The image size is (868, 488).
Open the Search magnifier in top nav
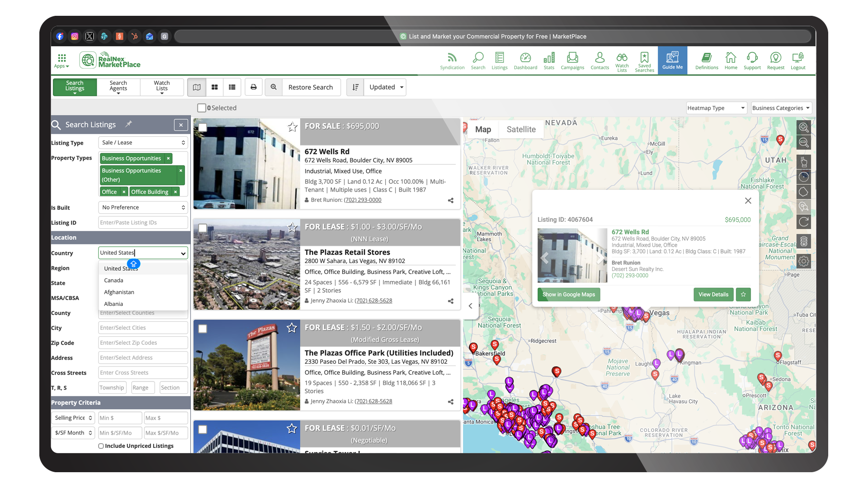478,61
